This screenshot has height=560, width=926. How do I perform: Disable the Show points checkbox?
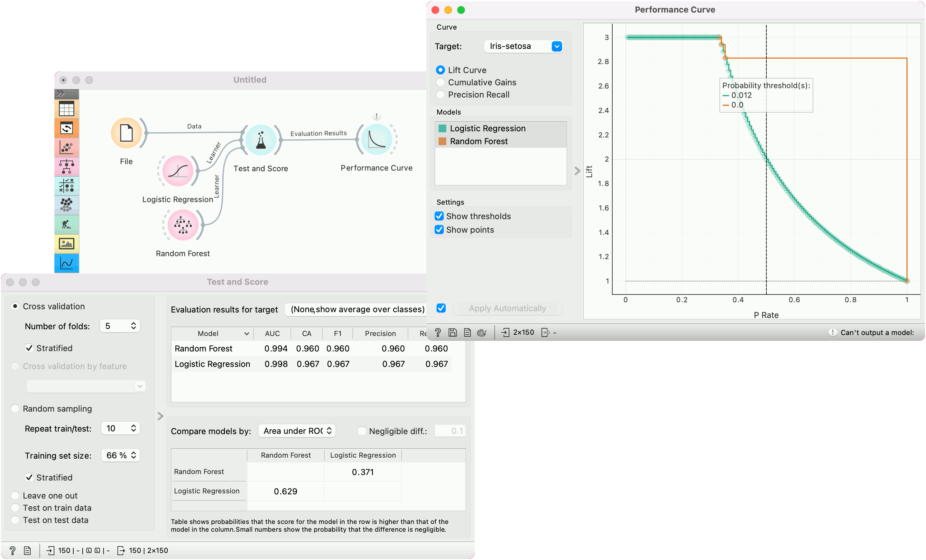pyautogui.click(x=439, y=230)
